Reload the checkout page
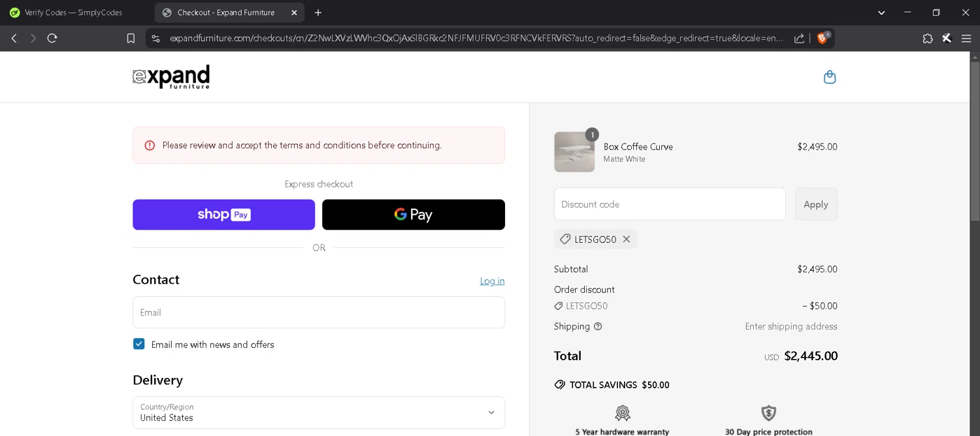The width and height of the screenshot is (980, 436). coord(52,39)
